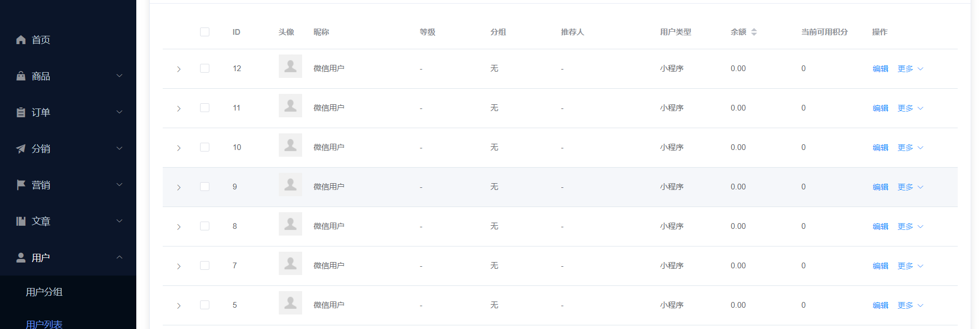Open 用户列表 submenu item
980x329 pixels.
44,324
